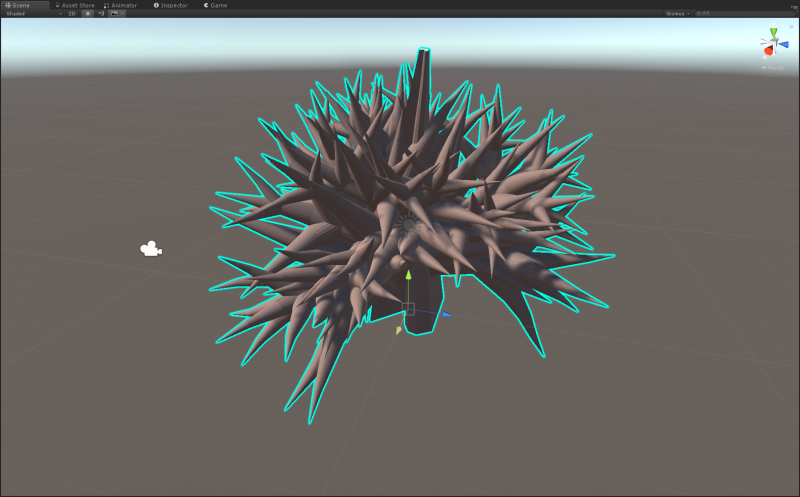Image resolution: width=800 pixels, height=497 pixels.
Task: Click the green Y cone on orientation gizmo
Action: tap(773, 33)
